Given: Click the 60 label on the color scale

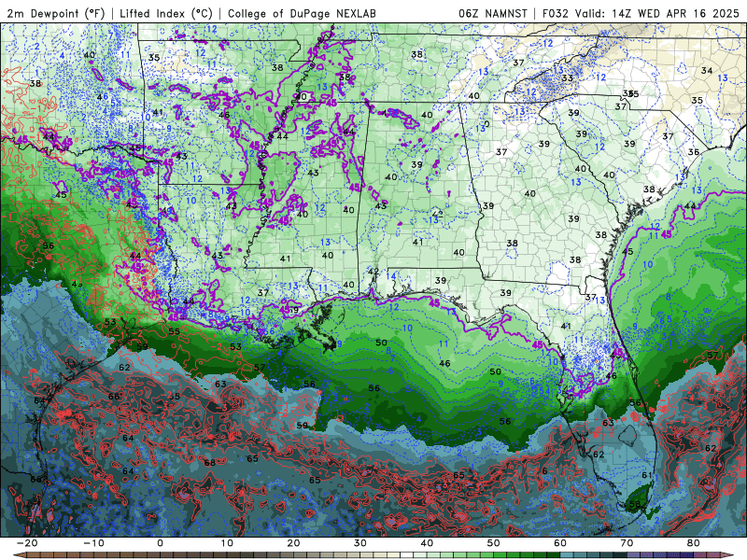Looking at the screenshot, I should click(x=561, y=543).
